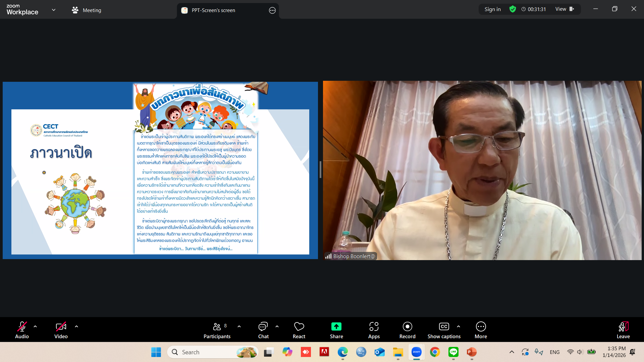Start recording with the Record button

407,330
